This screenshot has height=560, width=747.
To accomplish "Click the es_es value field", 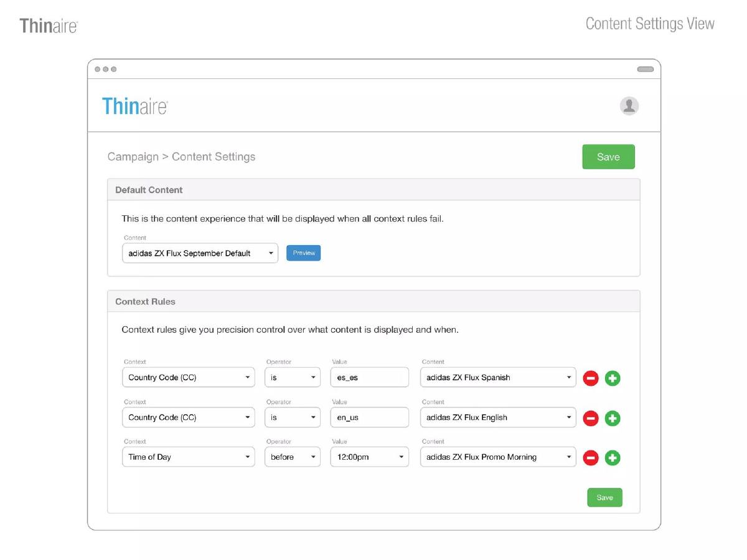I will 370,377.
